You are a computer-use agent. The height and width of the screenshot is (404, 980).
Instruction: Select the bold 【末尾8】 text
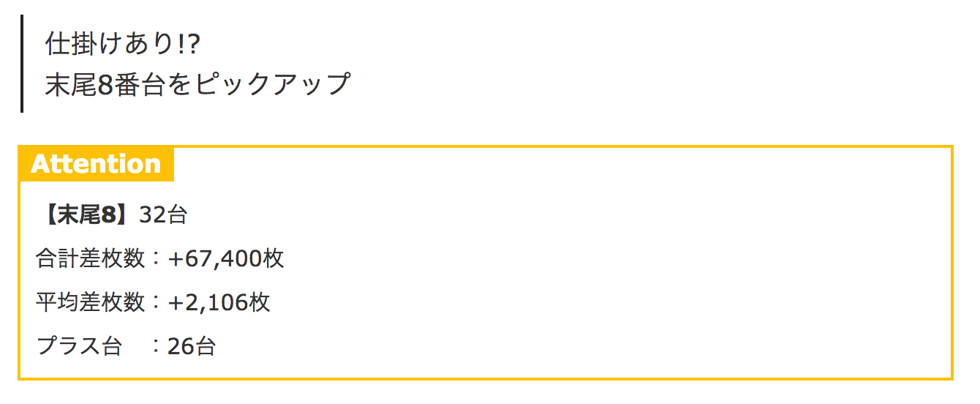pyautogui.click(x=86, y=214)
